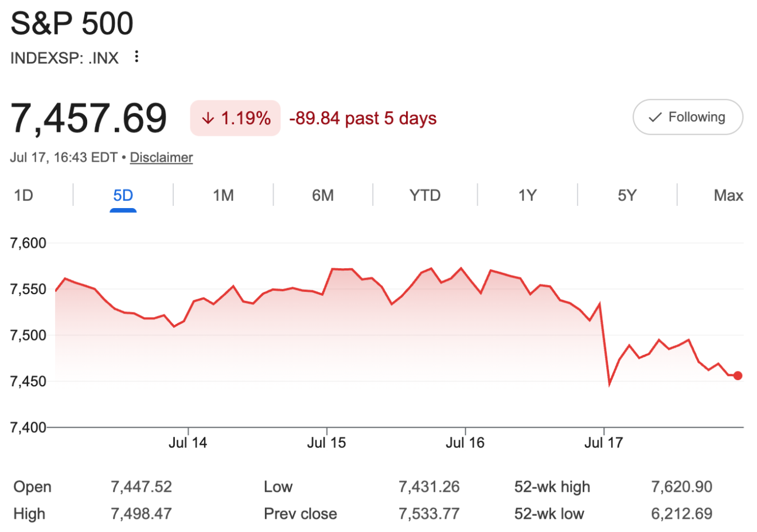Screen dimensions: 757x532
Task: Open the three-dot options menu
Action: [136, 57]
